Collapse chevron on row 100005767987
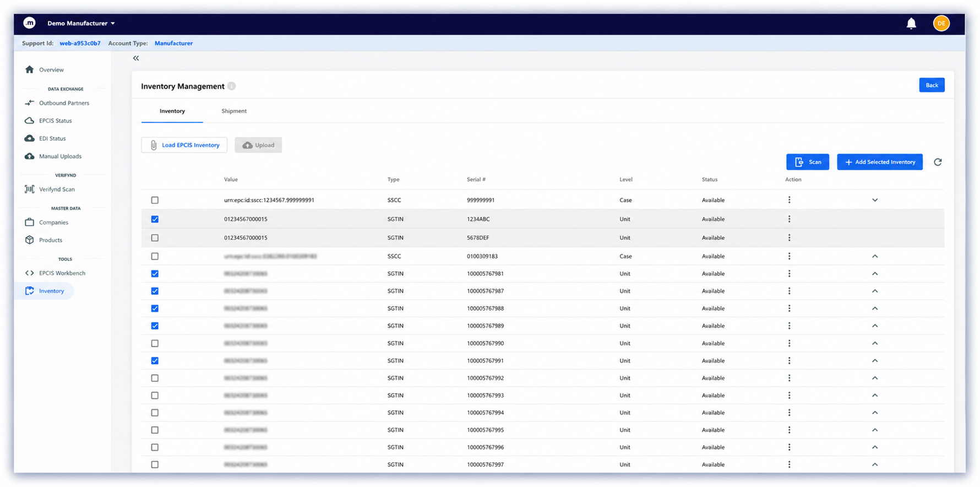 click(x=875, y=291)
